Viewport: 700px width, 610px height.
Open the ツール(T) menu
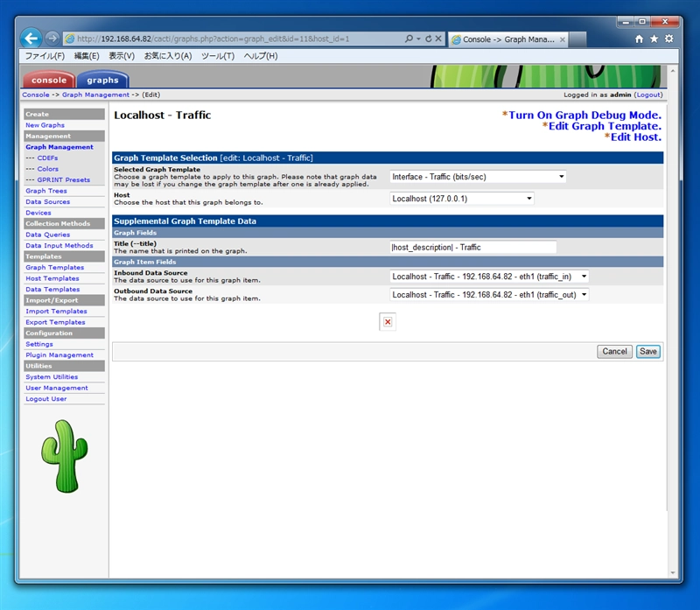pos(218,56)
